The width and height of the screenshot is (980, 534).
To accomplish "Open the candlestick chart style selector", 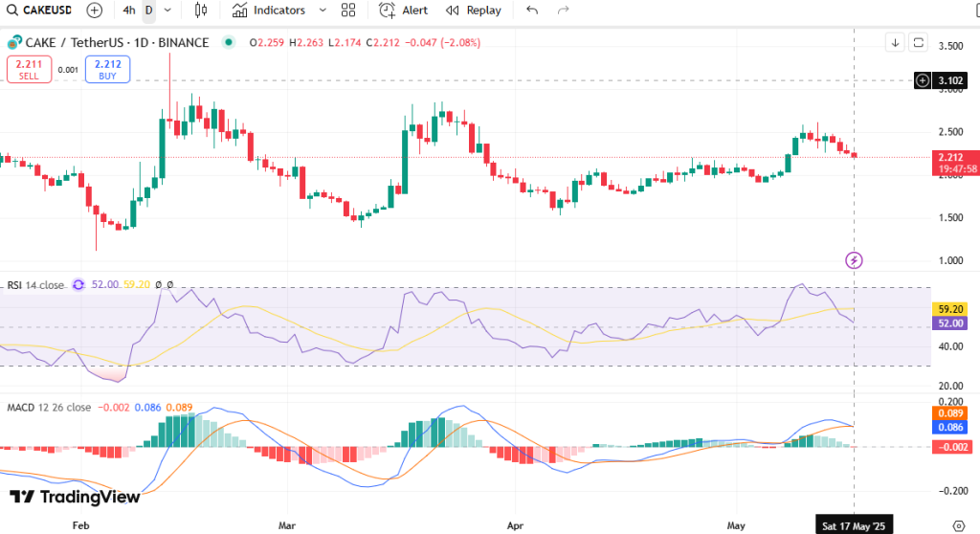I will click(x=200, y=11).
